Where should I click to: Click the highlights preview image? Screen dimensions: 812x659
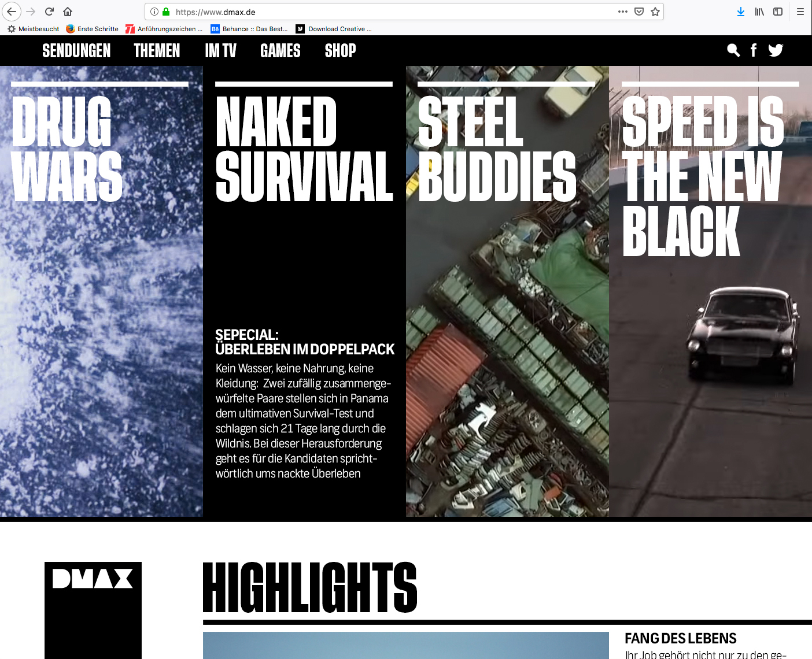(x=406, y=645)
